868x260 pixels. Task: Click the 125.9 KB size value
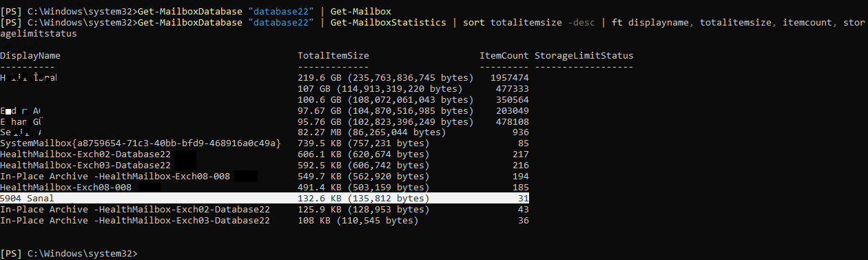click(364, 210)
